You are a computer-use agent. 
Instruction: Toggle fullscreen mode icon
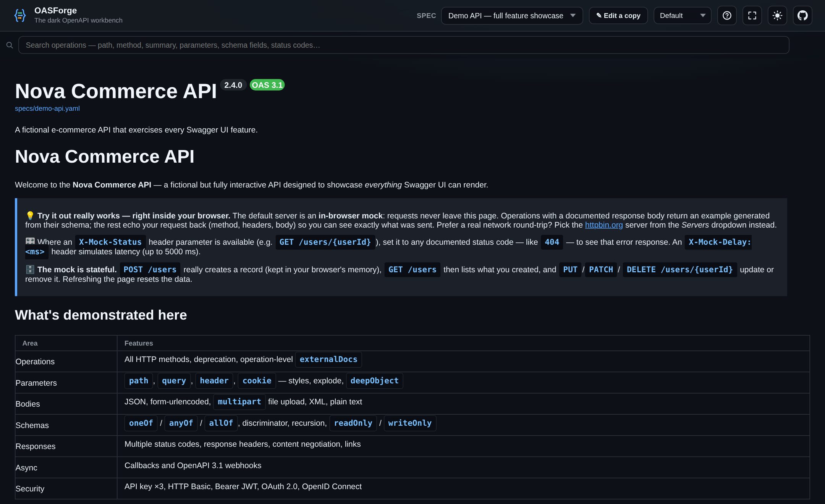pyautogui.click(x=752, y=16)
